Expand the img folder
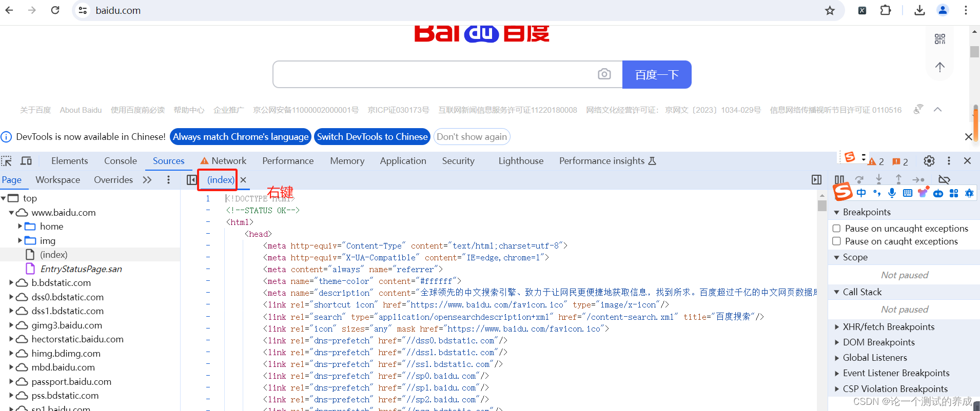The width and height of the screenshot is (980, 411). click(x=20, y=240)
